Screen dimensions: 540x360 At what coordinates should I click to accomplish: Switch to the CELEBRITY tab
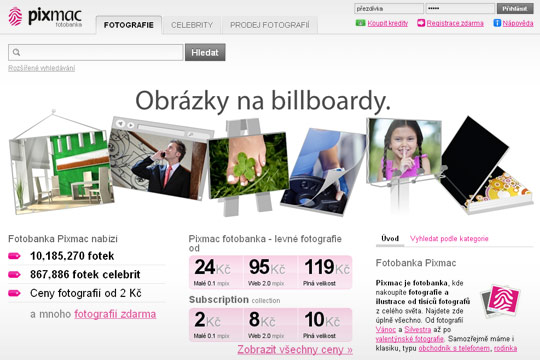click(x=192, y=25)
